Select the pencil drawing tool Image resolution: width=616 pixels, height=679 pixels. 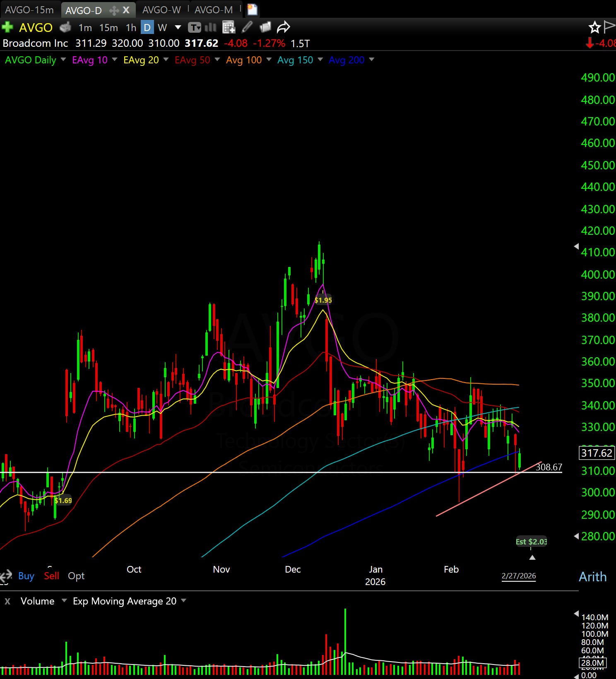(247, 27)
